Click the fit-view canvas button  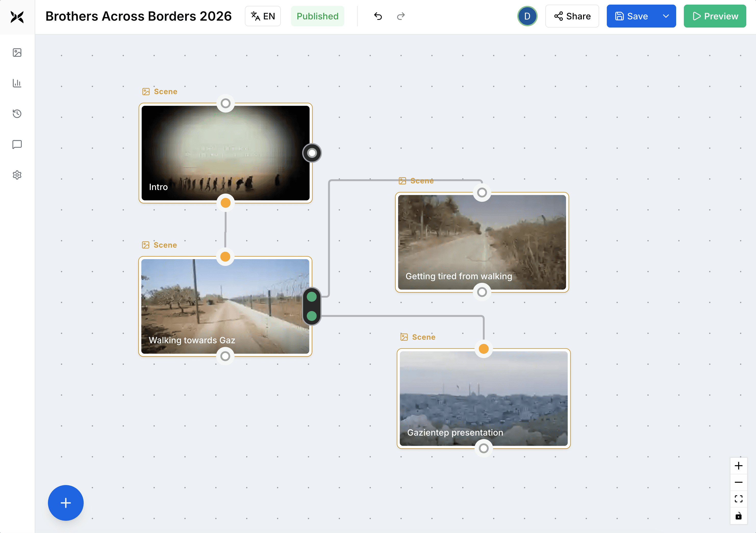click(x=739, y=499)
